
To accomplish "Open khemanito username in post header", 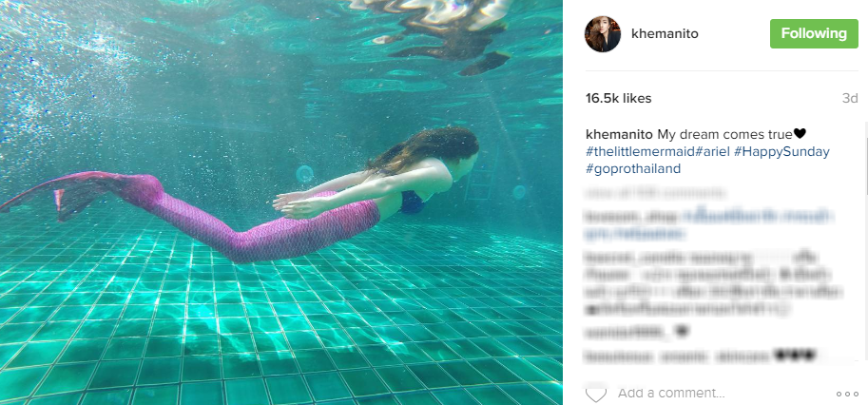I will 665,34.
